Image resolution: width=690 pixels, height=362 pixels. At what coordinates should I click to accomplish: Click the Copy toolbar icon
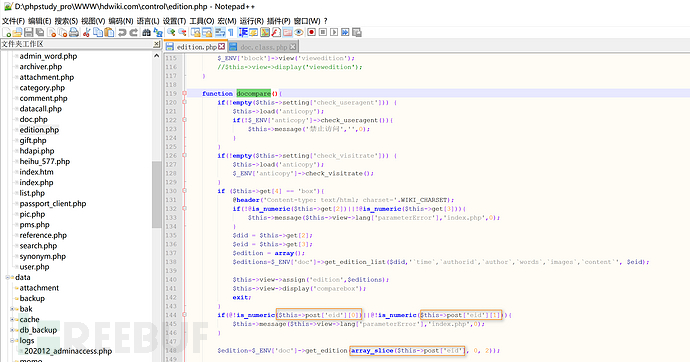tap(98, 32)
